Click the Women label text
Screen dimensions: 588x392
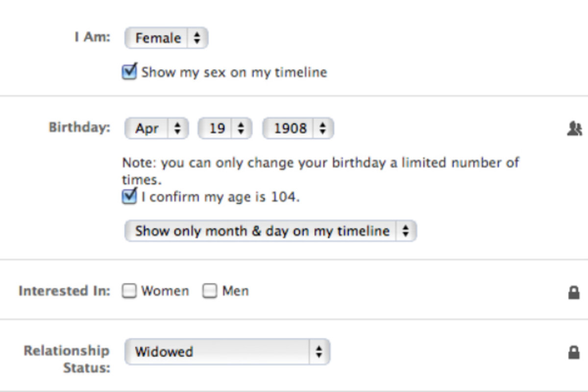coord(165,291)
